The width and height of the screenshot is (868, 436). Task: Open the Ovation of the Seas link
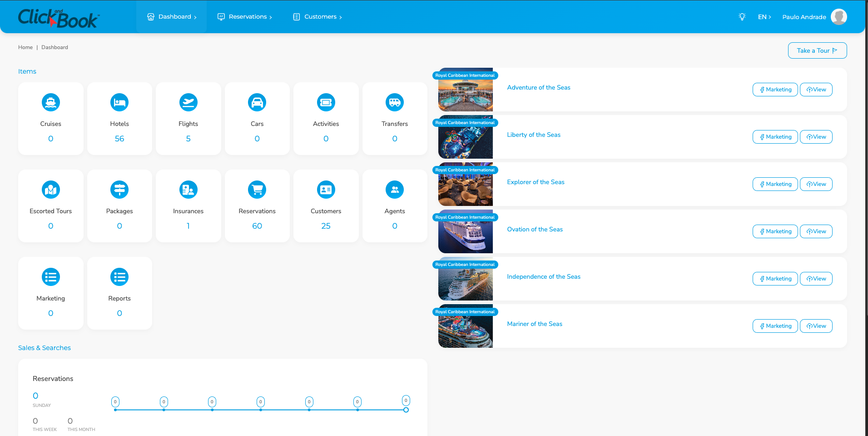pos(535,229)
